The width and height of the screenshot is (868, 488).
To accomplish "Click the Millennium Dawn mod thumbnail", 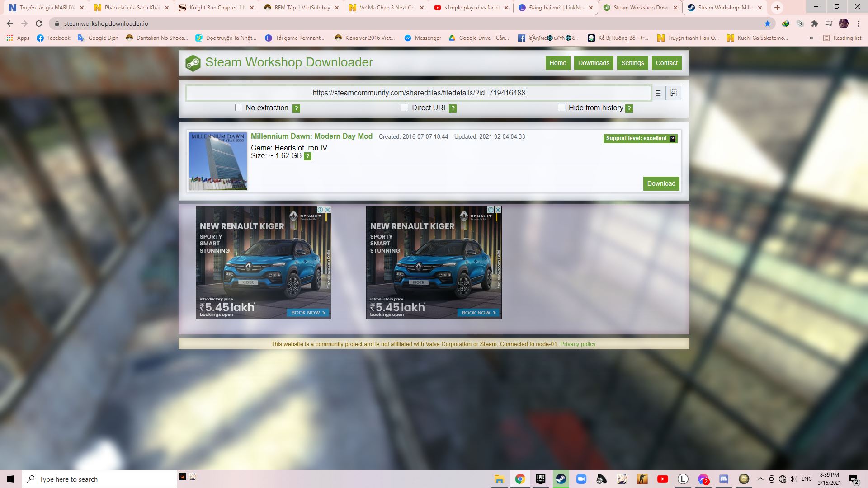I will coord(218,161).
